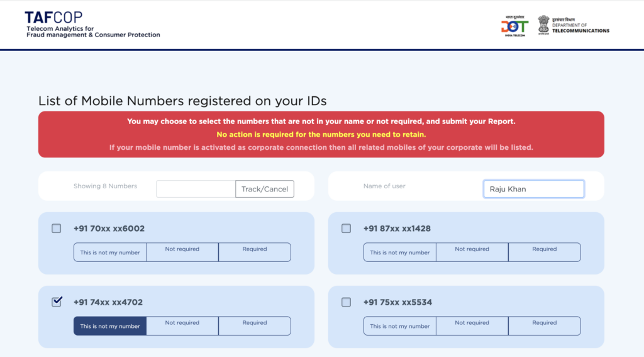Choose Required for +91 87xx xx1428

(545, 252)
